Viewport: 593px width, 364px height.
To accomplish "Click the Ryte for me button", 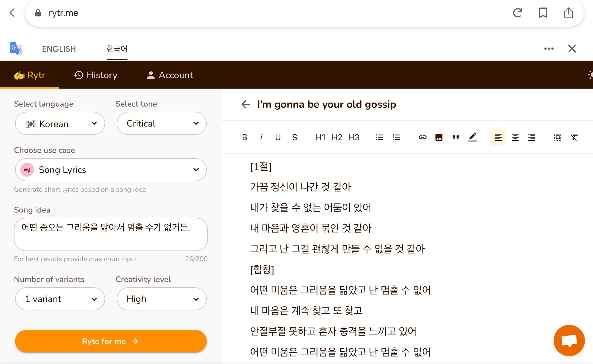I will (111, 341).
